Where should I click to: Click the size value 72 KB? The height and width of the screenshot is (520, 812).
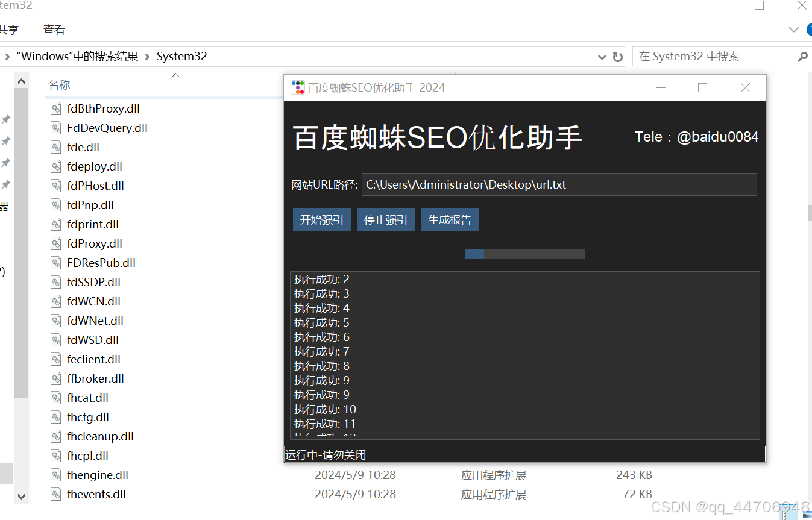tap(638, 495)
